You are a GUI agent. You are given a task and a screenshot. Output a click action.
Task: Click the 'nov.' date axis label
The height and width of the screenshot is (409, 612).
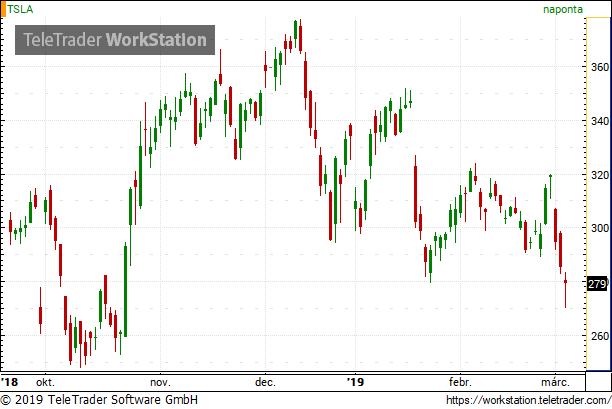160,382
